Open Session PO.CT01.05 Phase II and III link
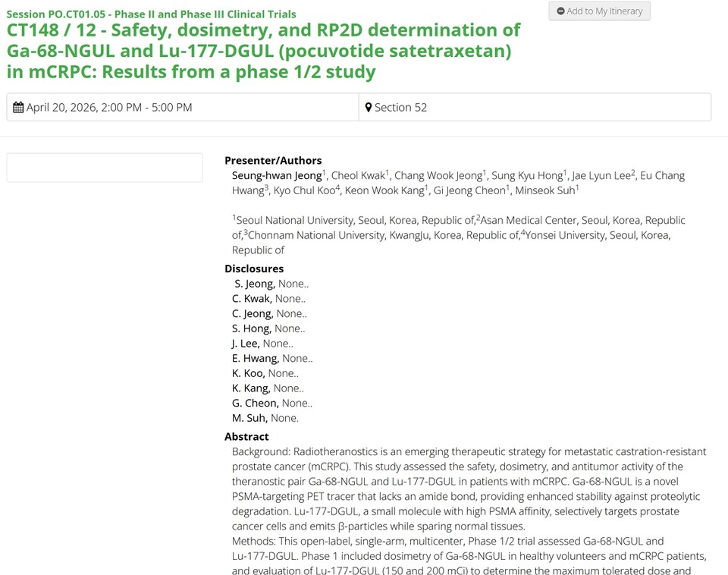The height and width of the screenshot is (575, 728). (x=151, y=14)
